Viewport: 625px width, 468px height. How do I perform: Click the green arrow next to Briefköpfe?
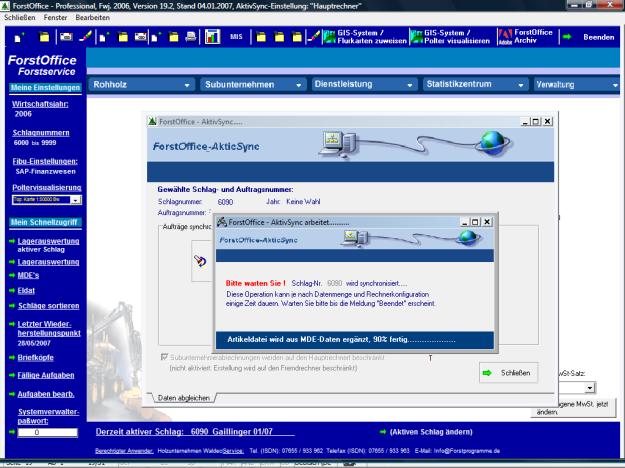coord(12,357)
